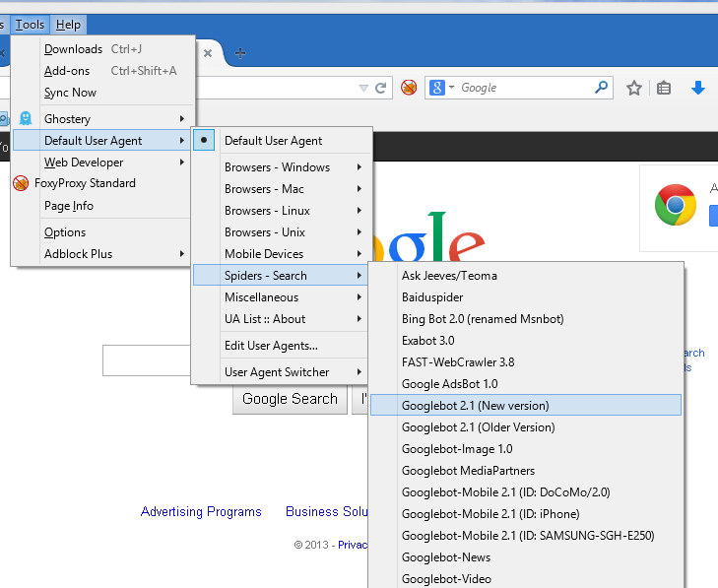The image size is (718, 588).
Task: Select Exabot 3.0 user agent
Action: [526, 340]
